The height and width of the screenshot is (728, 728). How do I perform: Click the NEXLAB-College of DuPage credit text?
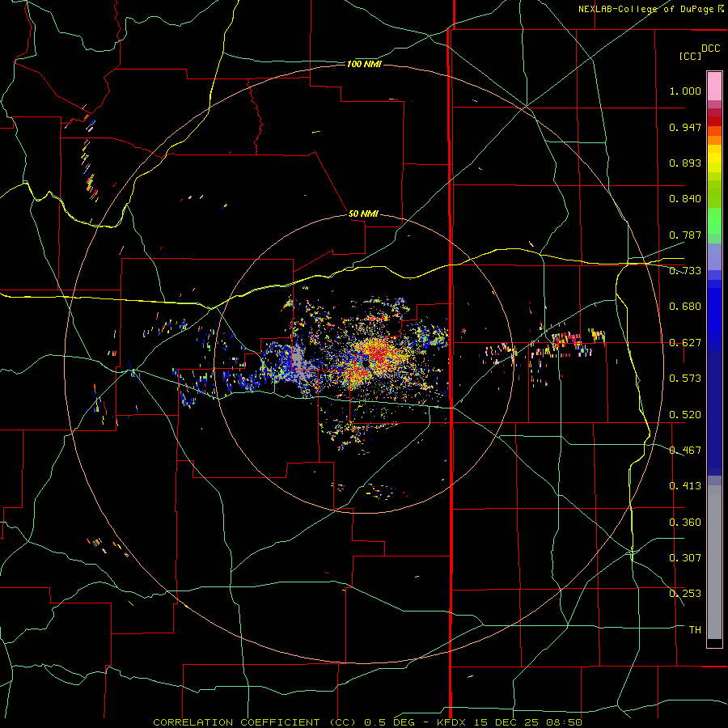click(x=650, y=9)
